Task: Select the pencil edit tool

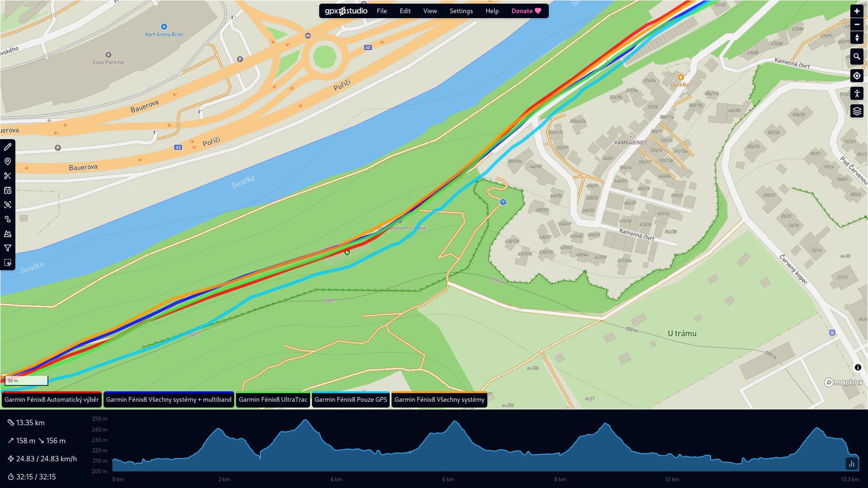Action: (x=8, y=147)
